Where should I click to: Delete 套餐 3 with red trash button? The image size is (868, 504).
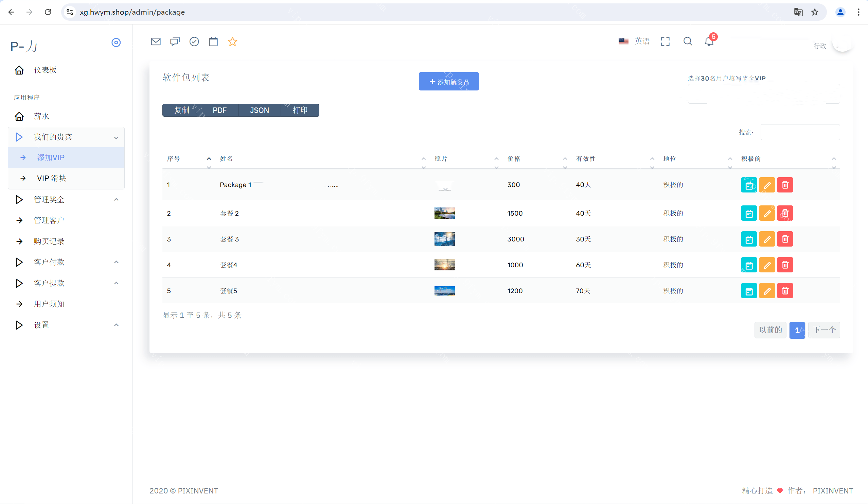tap(785, 239)
